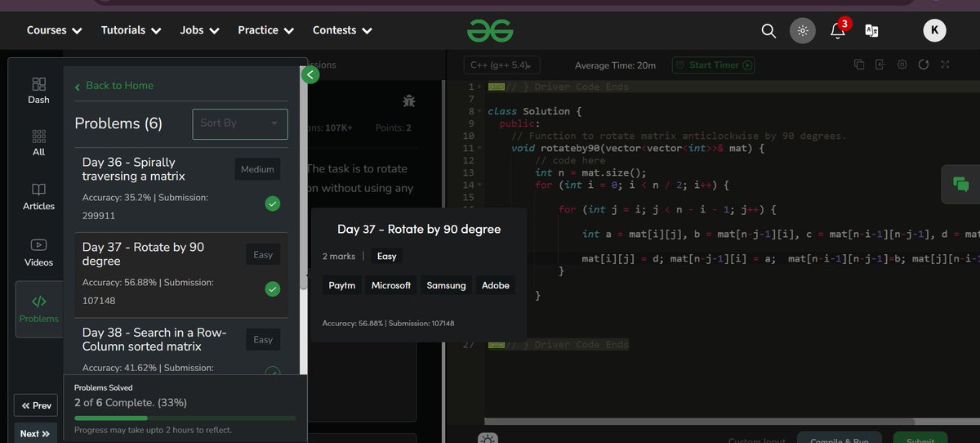Expand the Courses menu
This screenshot has width=980, height=443.
tap(55, 30)
